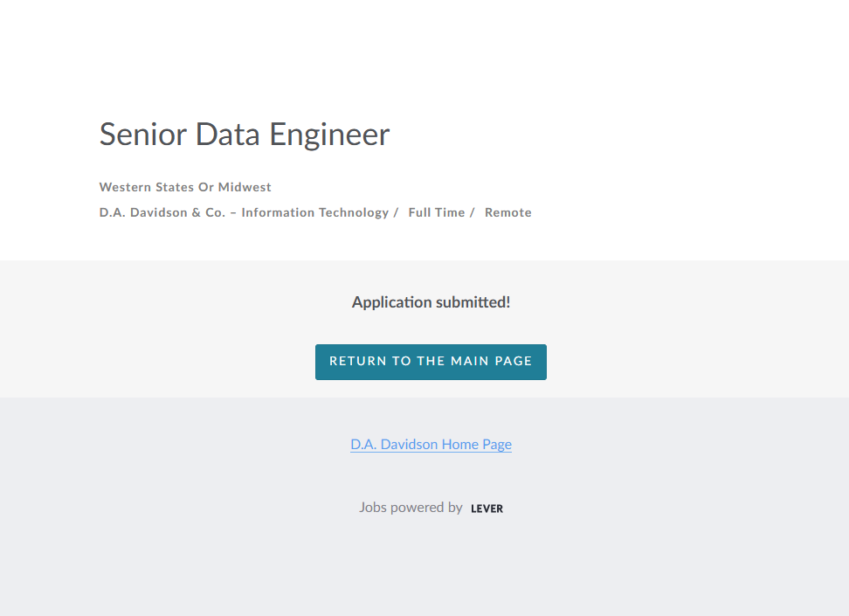Viewport: 849px width, 616px height.
Task: Click the slash separator before Full Time
Action: coord(396,212)
